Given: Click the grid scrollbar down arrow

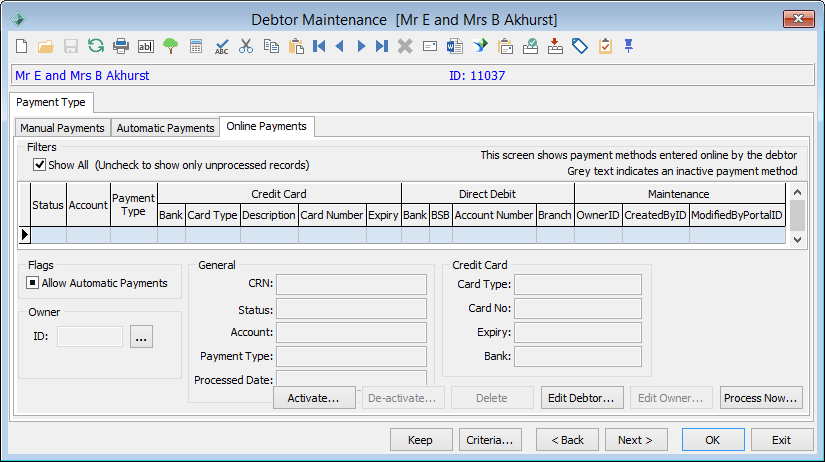Looking at the screenshot, I should click(x=798, y=239).
